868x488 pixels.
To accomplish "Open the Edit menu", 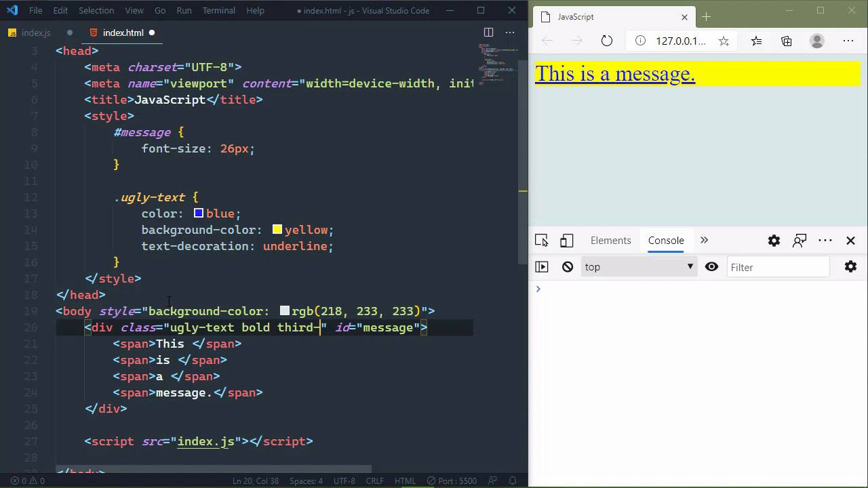I will click(x=60, y=11).
